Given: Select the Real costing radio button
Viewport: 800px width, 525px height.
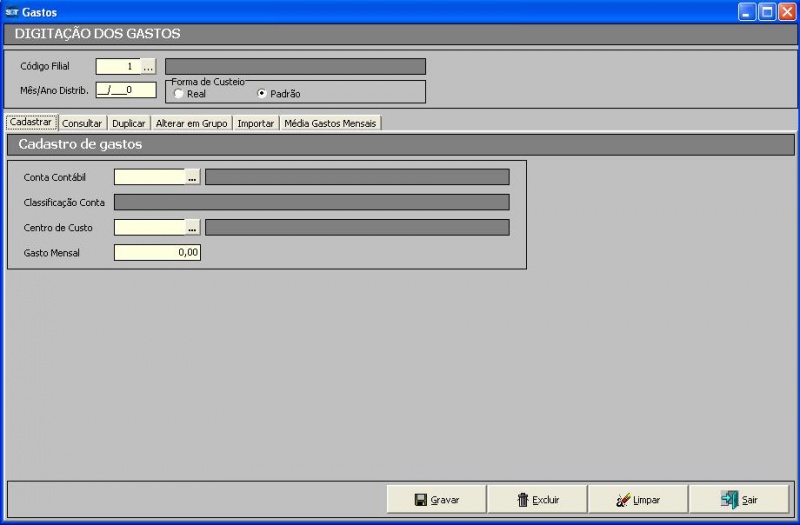Looking at the screenshot, I should pyautogui.click(x=179, y=94).
